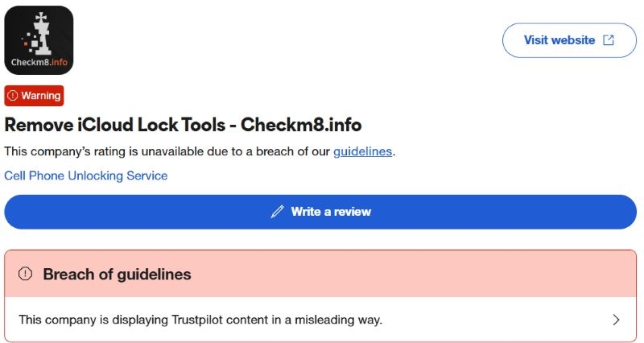Image resolution: width=644 pixels, height=343 pixels.
Task: Click the Checkm8.info company logo
Action: point(39,40)
